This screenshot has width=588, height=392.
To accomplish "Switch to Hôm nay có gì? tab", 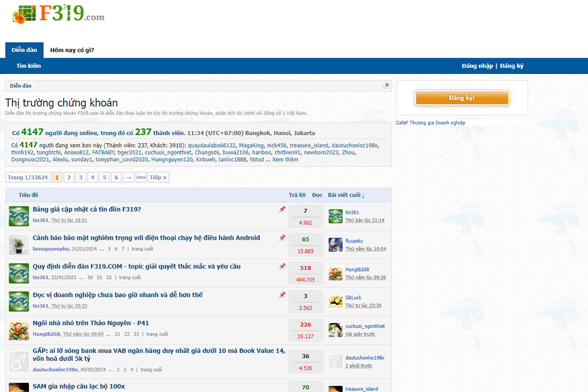I will click(x=72, y=50).
